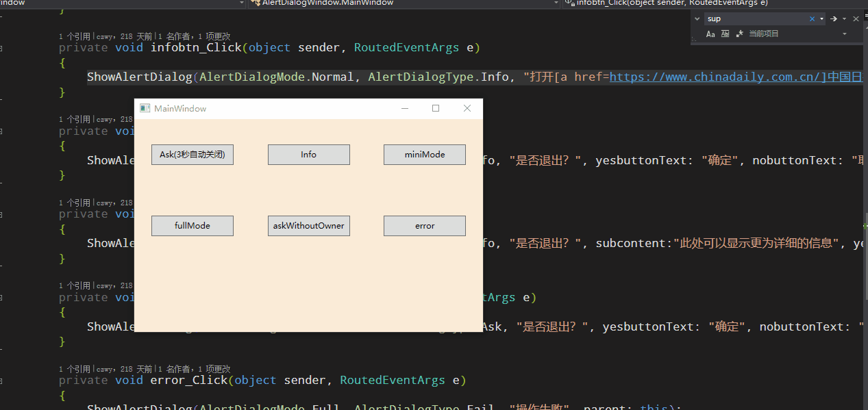Click the 'Ask(3秒自动关闭)' button in MainWindow
Screen dimensions: 868x410
193,155
